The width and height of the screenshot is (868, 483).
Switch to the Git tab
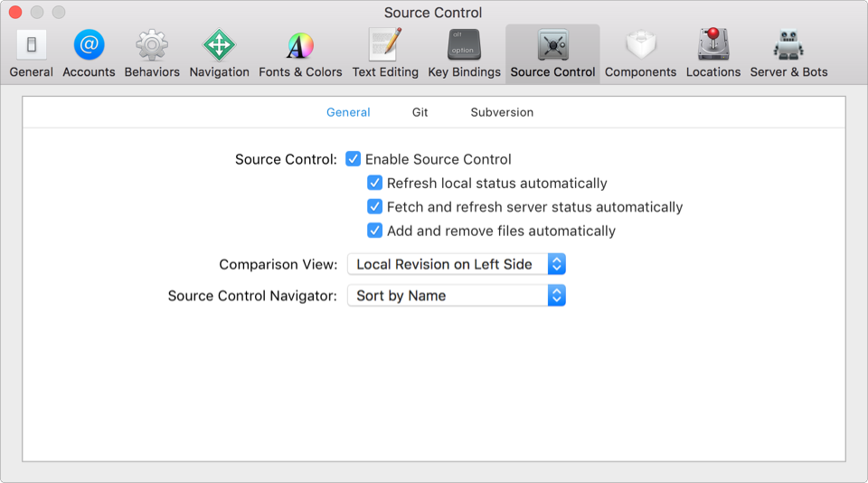tap(420, 112)
